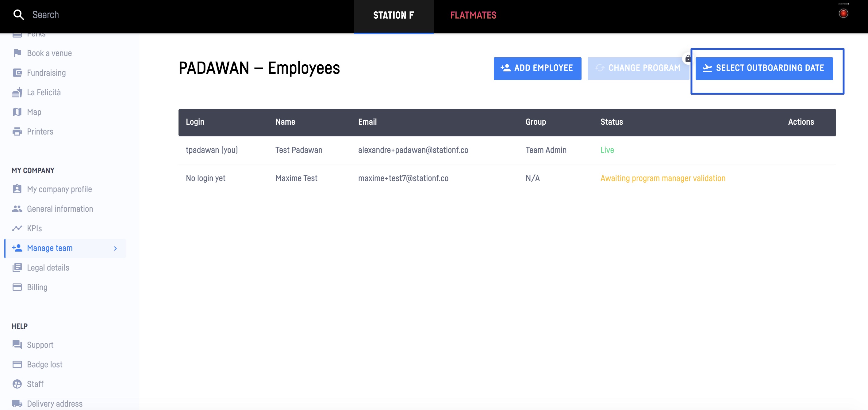Open the red user avatar menu
Screen dimensions: 868x410
pos(843,13)
